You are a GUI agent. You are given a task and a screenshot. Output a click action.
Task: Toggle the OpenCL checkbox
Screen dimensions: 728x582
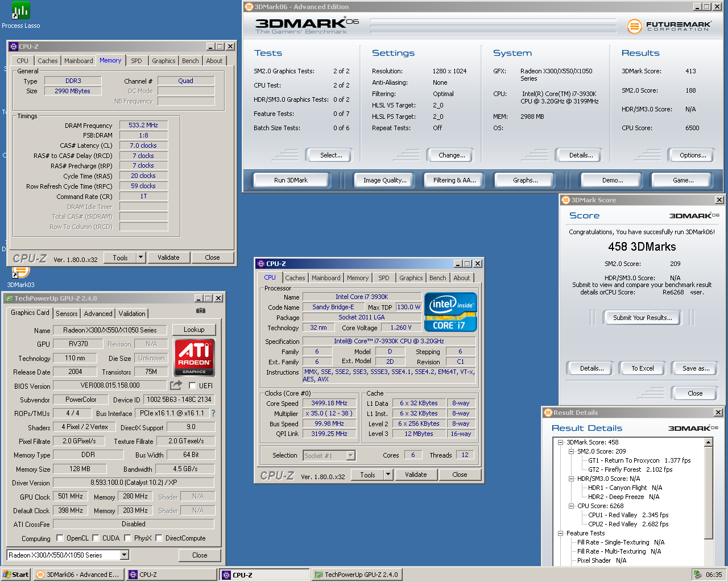[x=60, y=538]
